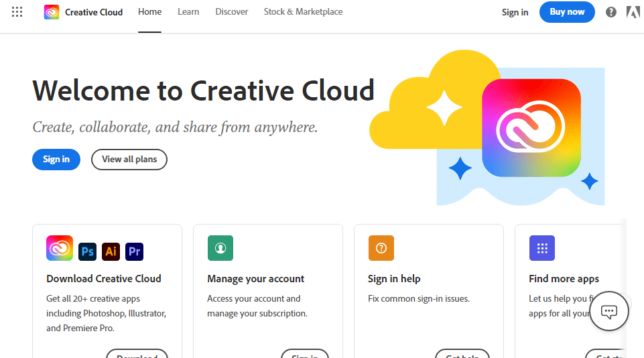This screenshot has width=644, height=358.
Task: Click the View all plans button
Action: 129,160
